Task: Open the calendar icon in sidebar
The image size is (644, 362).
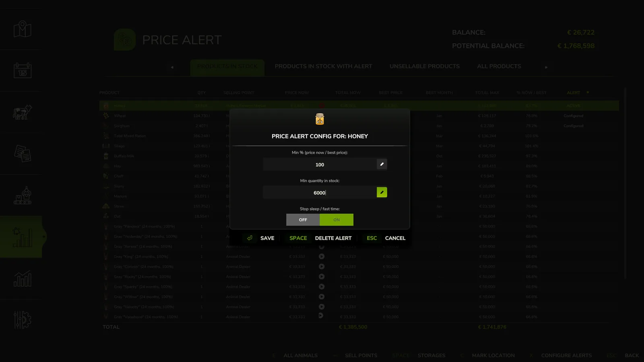Action: [x=23, y=70]
